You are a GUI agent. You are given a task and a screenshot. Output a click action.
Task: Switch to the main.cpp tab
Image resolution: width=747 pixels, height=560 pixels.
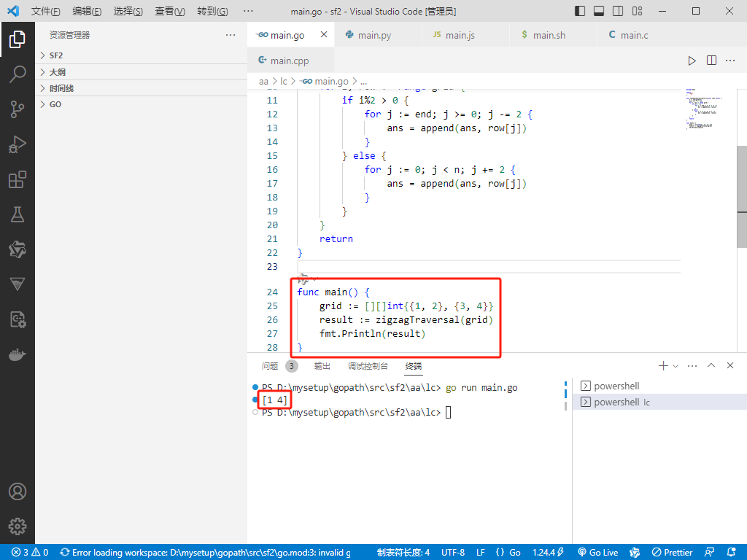point(289,61)
